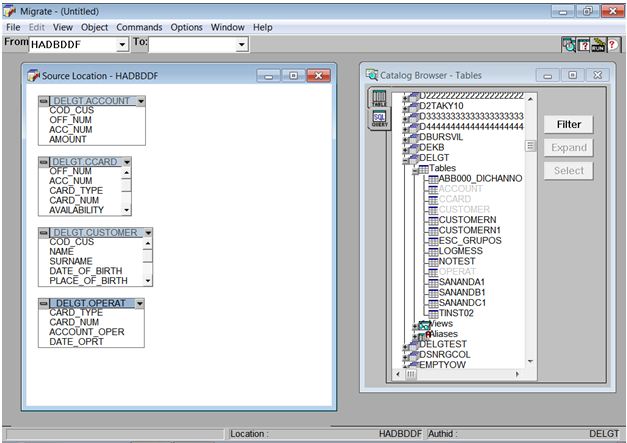This screenshot has width=627, height=443.
Task: Click the DELGT.CUSTOMER list scroll down arrow
Action: click(x=148, y=281)
